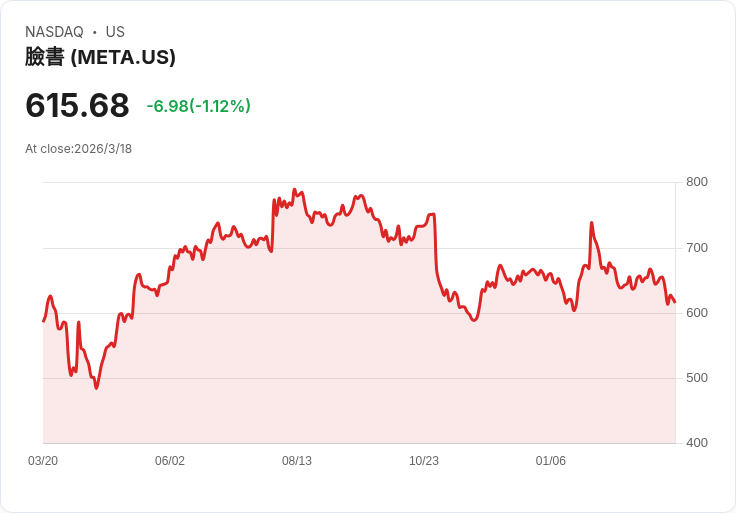Click the chart line's highest peak near 08/13
736x513 pixels.
[x=294, y=189]
